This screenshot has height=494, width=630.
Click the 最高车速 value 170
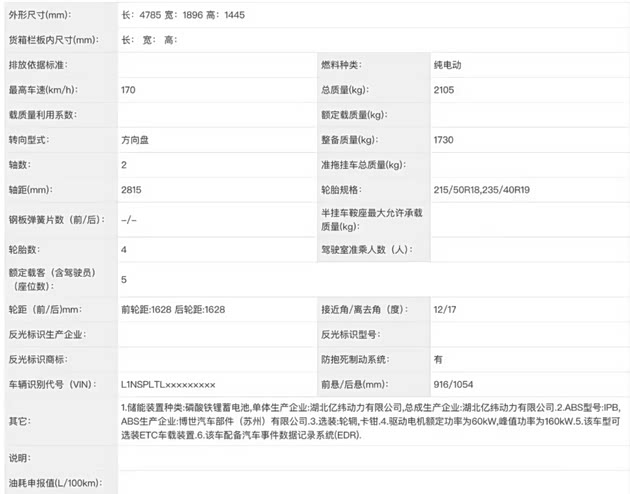[128, 90]
